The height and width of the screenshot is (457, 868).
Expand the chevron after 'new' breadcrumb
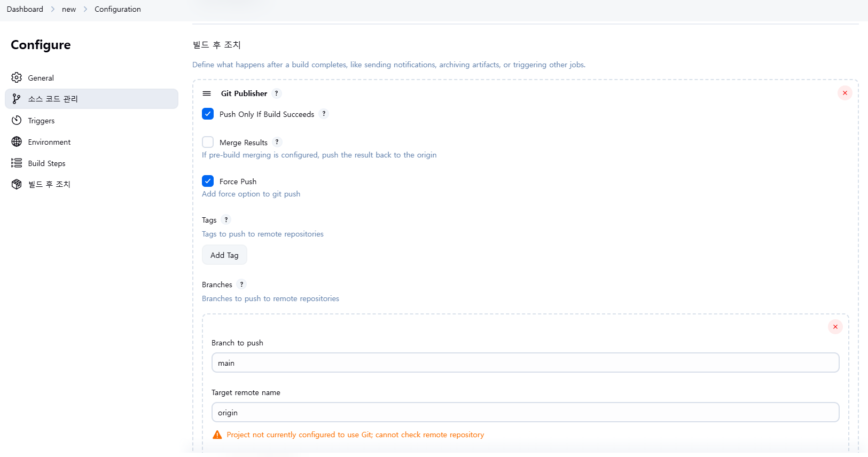coord(85,9)
